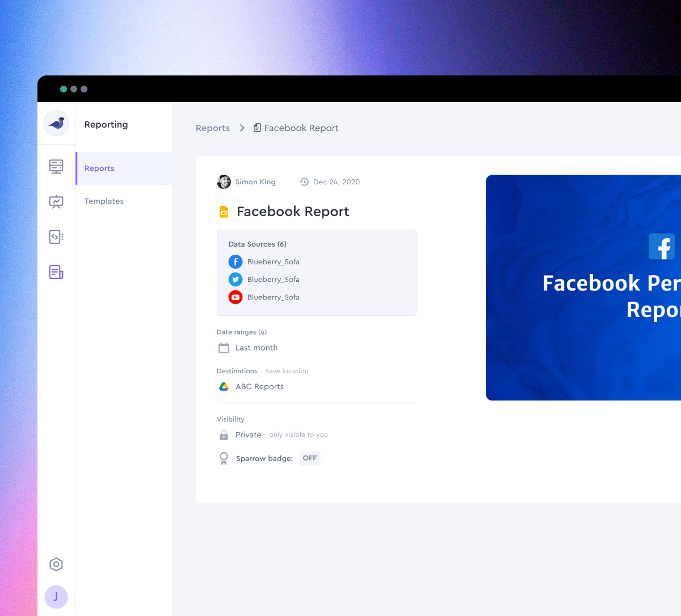Click the Date ranges (4) label
Viewport: 681px width, 616px height.
(x=242, y=332)
